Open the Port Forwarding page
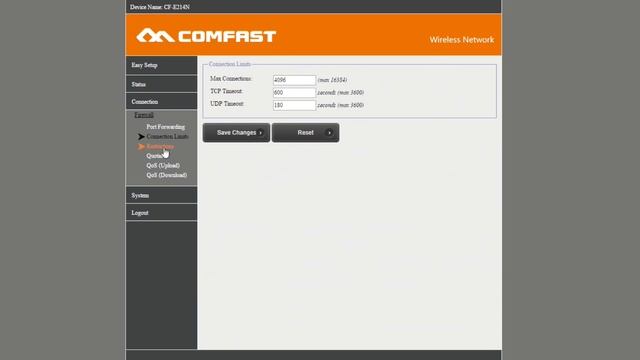Screen dimensions: 640x360 (x=165, y=127)
